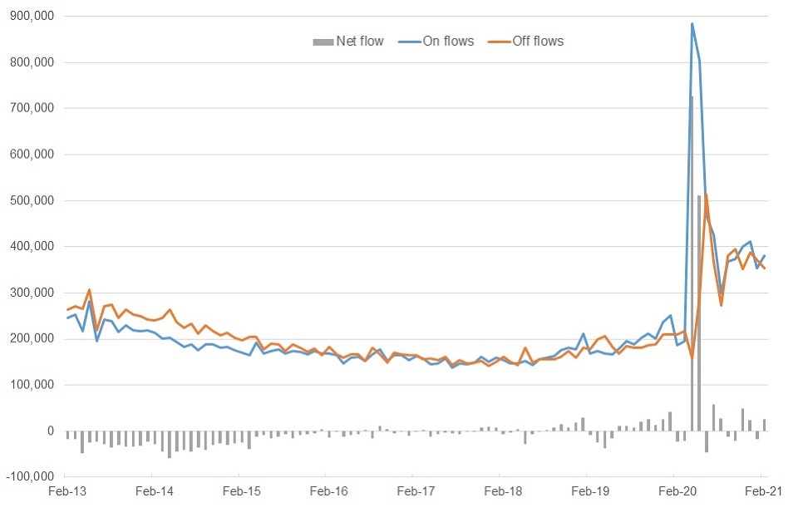This screenshot has width=798, height=532.
Task: Select the "On flows" legend label text
Action: point(449,41)
